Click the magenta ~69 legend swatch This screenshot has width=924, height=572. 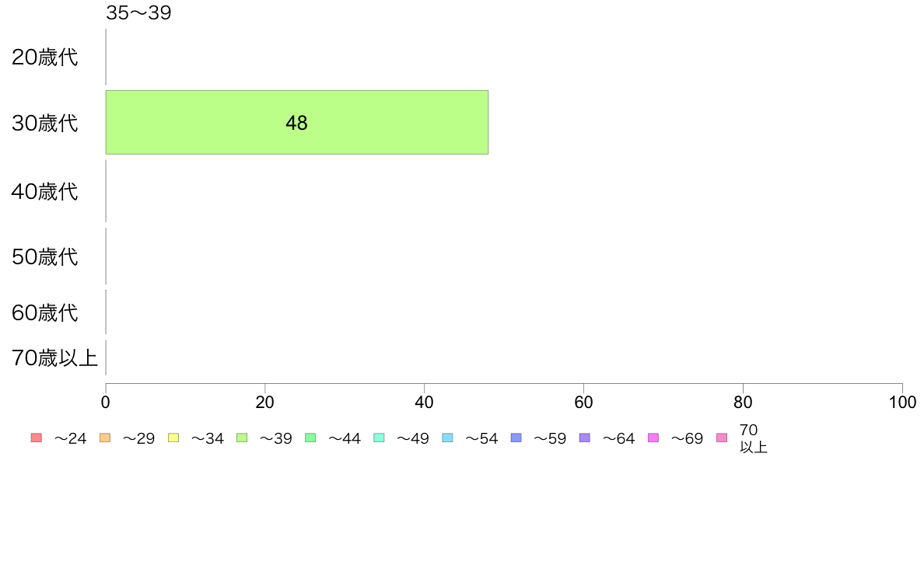click(x=653, y=438)
